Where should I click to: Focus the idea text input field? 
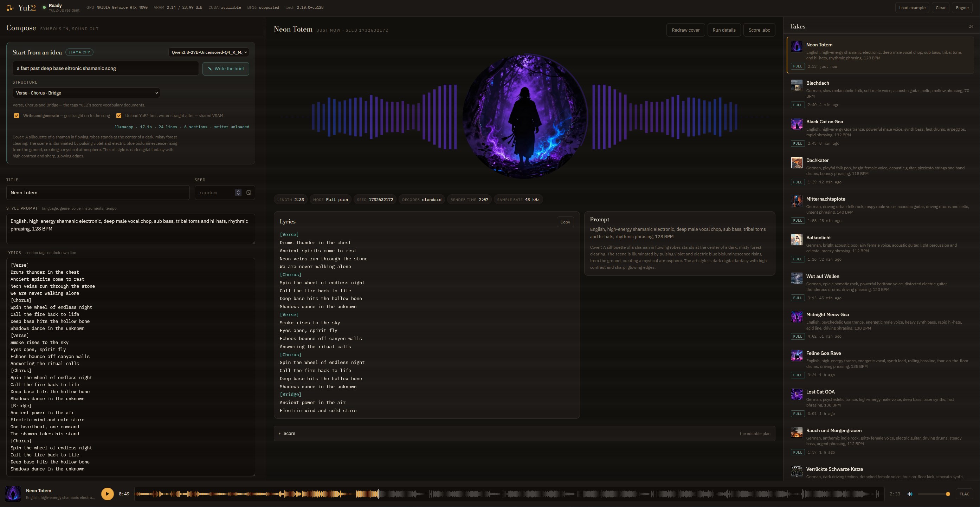(105, 69)
